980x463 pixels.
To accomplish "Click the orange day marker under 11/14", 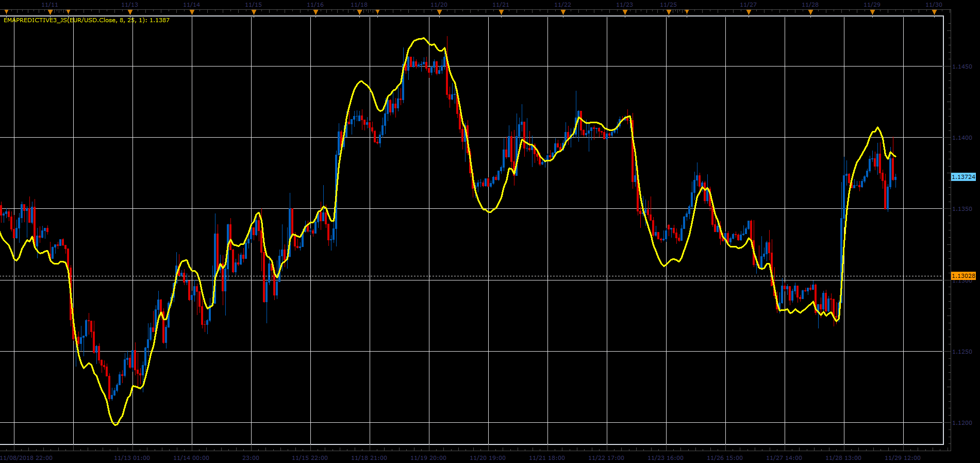I will click(x=192, y=11).
